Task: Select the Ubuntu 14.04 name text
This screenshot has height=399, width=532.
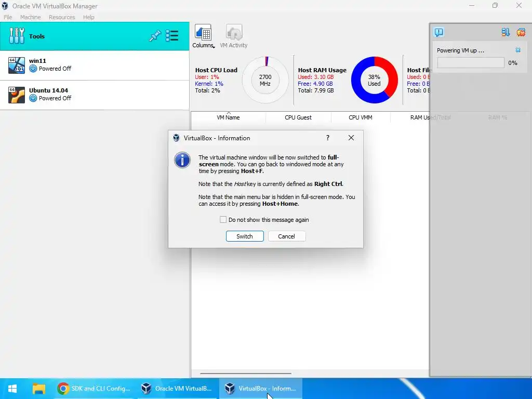Action: coord(48,90)
